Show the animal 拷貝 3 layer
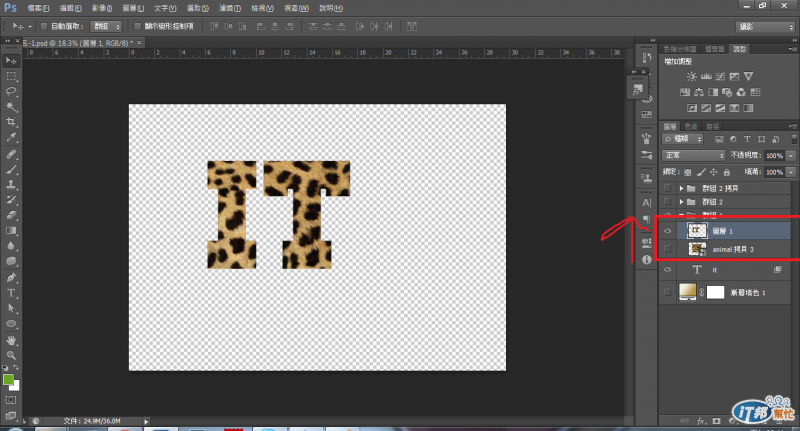The width and height of the screenshot is (800, 431). pyautogui.click(x=667, y=249)
